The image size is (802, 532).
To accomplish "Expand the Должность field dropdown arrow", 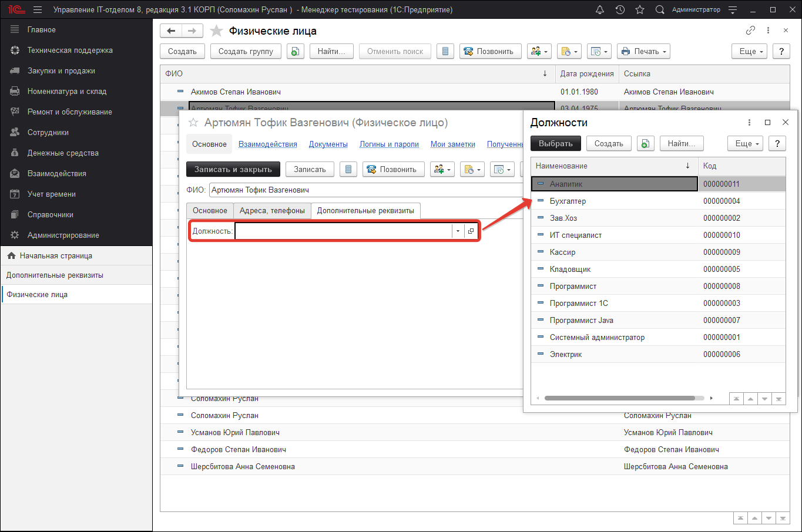I will point(458,231).
